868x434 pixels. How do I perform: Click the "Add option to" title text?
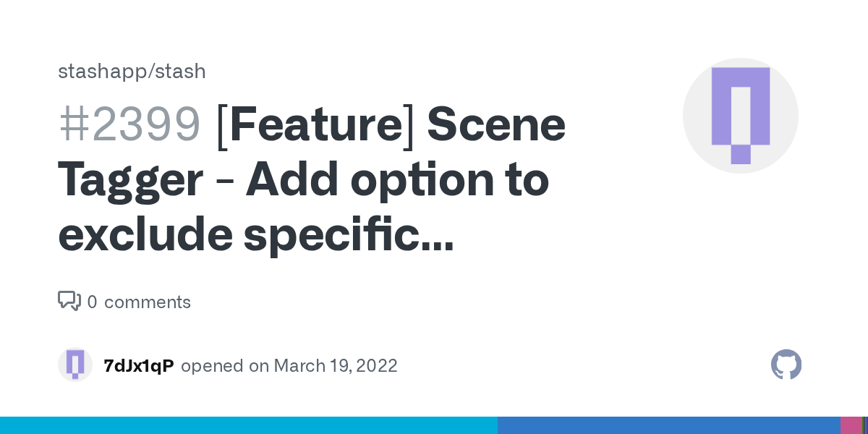tap(397, 180)
